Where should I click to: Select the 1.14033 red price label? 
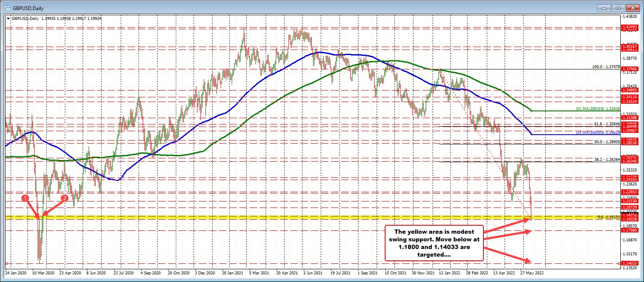[x=629, y=263]
